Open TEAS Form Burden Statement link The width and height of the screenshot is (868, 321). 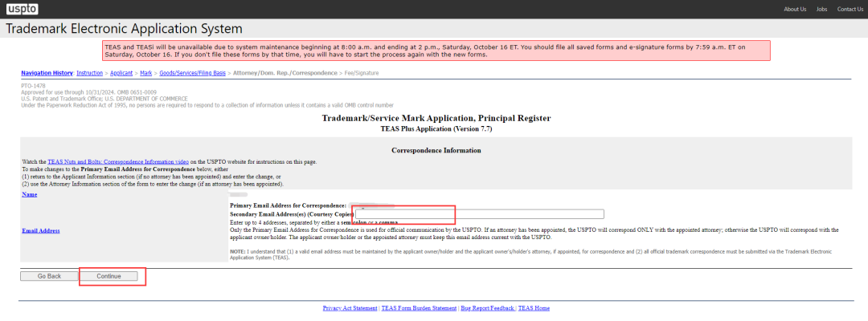pos(419,308)
